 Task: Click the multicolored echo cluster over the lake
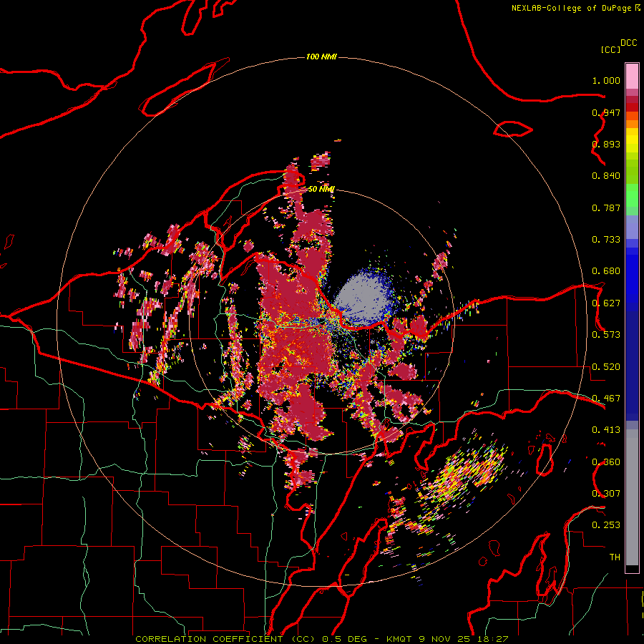464,472
